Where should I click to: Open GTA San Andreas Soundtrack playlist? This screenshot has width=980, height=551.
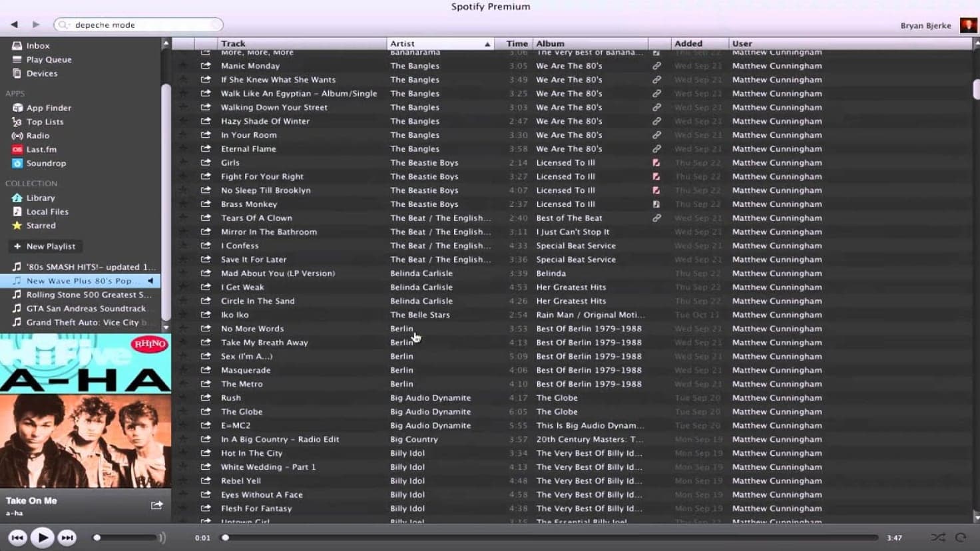point(80,309)
